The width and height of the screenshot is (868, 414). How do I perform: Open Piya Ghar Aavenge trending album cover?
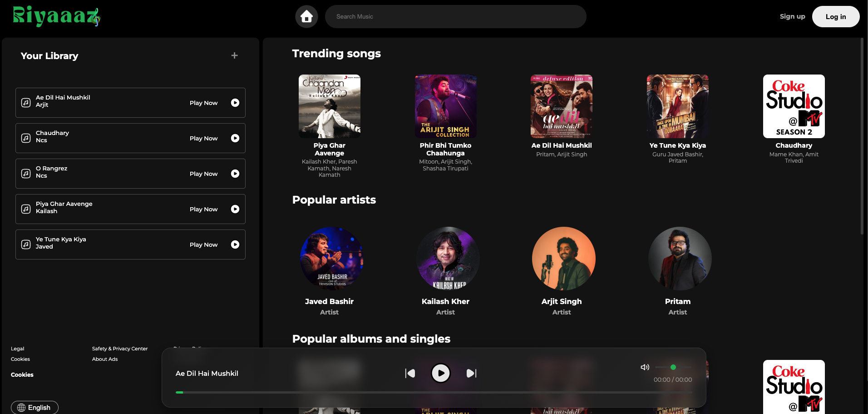point(329,106)
